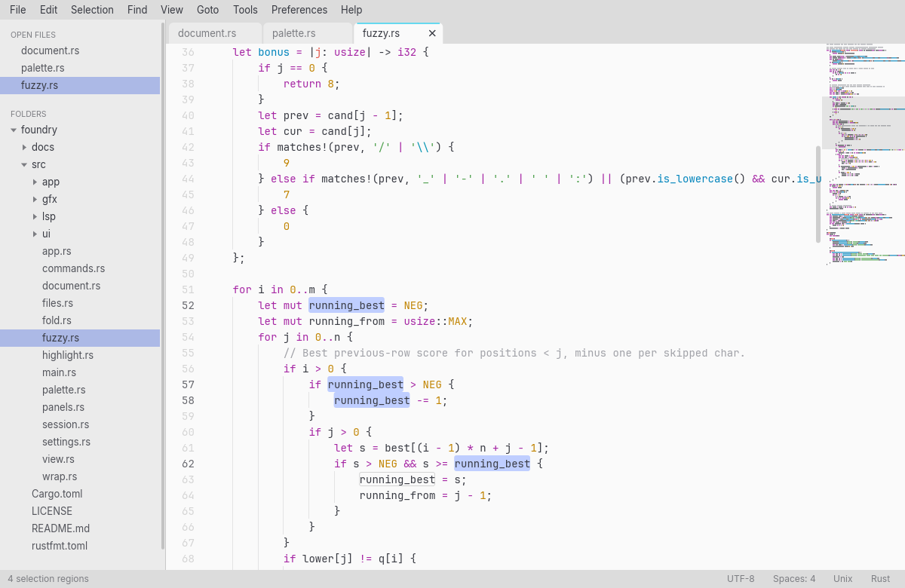Click the sidebar vertical scrollbar
Screen dimensions: 905x588
[163, 286]
